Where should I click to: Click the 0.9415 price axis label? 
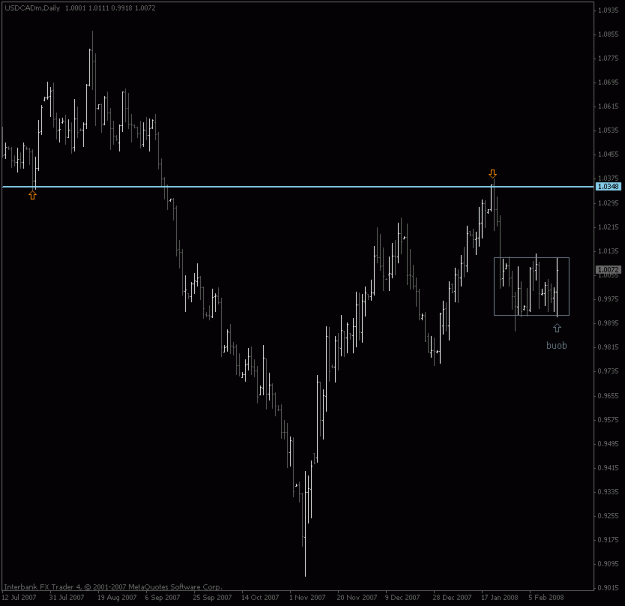tap(608, 468)
